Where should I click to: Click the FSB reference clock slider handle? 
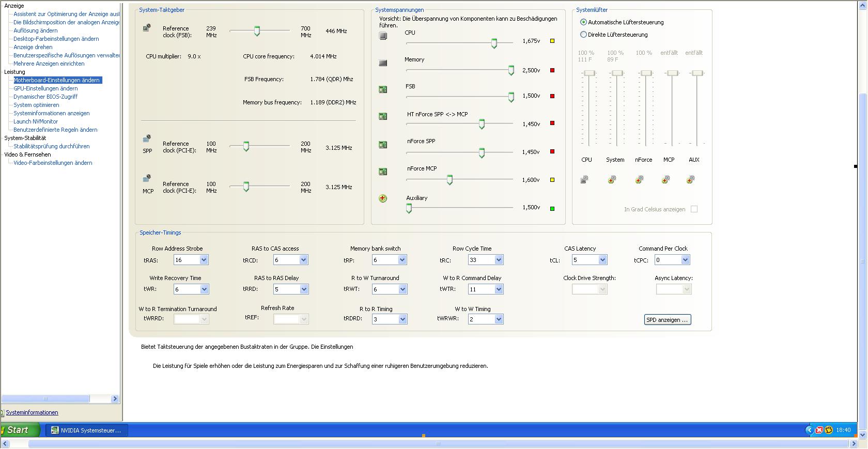point(257,31)
